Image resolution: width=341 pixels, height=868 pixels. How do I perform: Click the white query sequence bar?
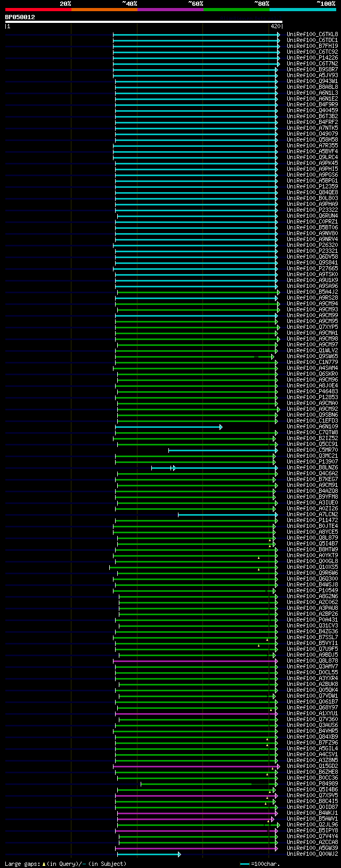point(144,22)
